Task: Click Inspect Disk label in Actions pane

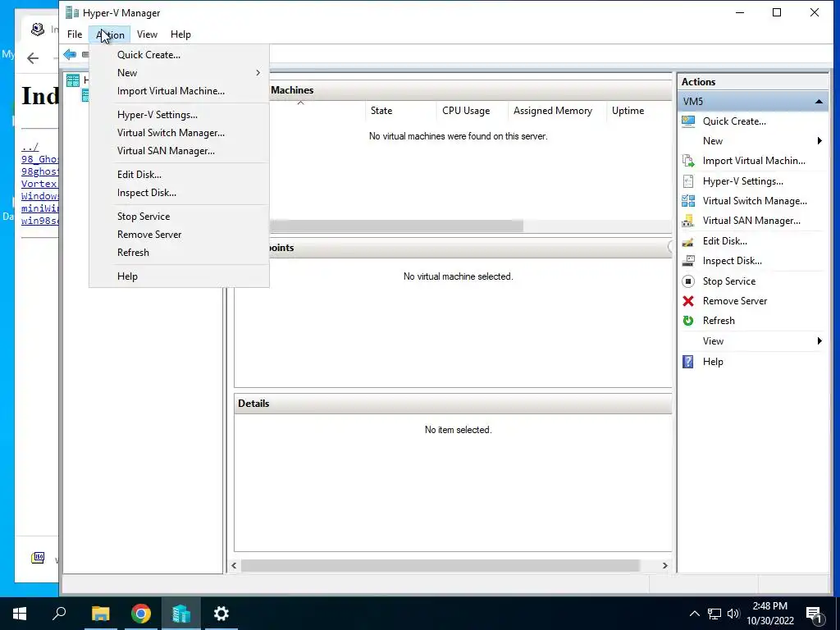Action: pyautogui.click(x=733, y=261)
